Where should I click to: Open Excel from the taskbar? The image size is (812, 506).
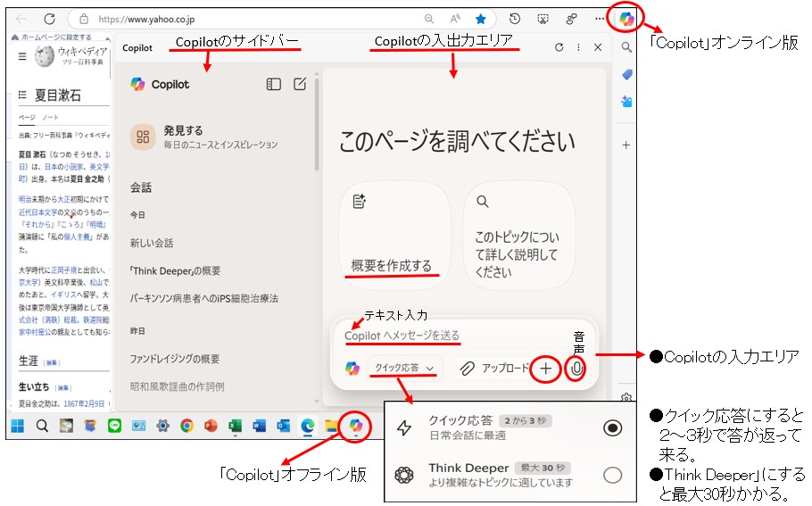236,426
